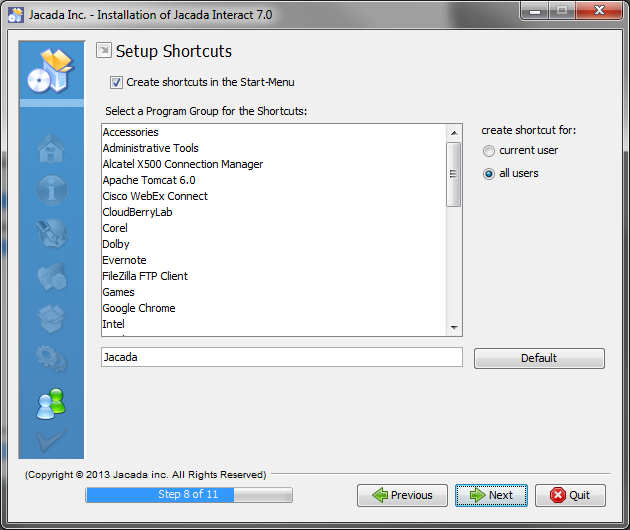Click the list scroll-down arrow
The image size is (630, 530).
tap(454, 327)
